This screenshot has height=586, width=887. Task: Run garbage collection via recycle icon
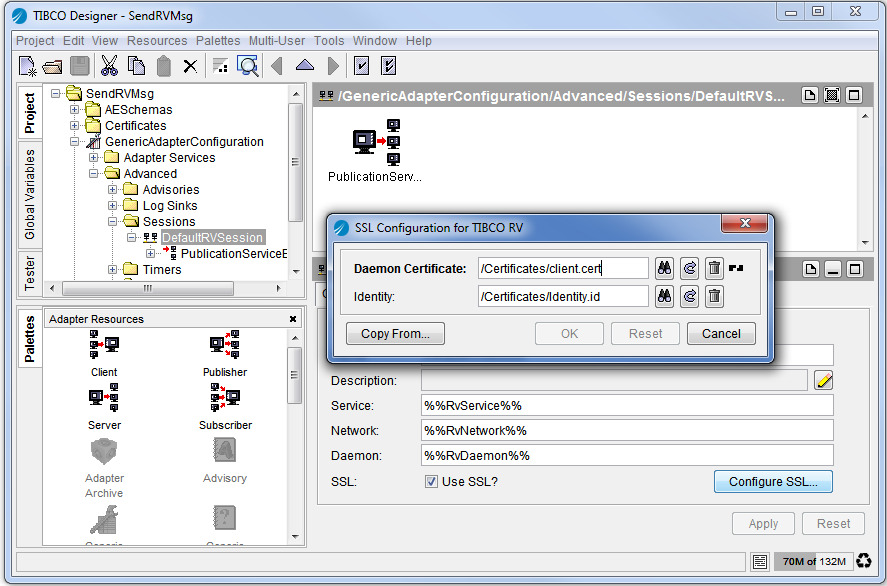(864, 561)
